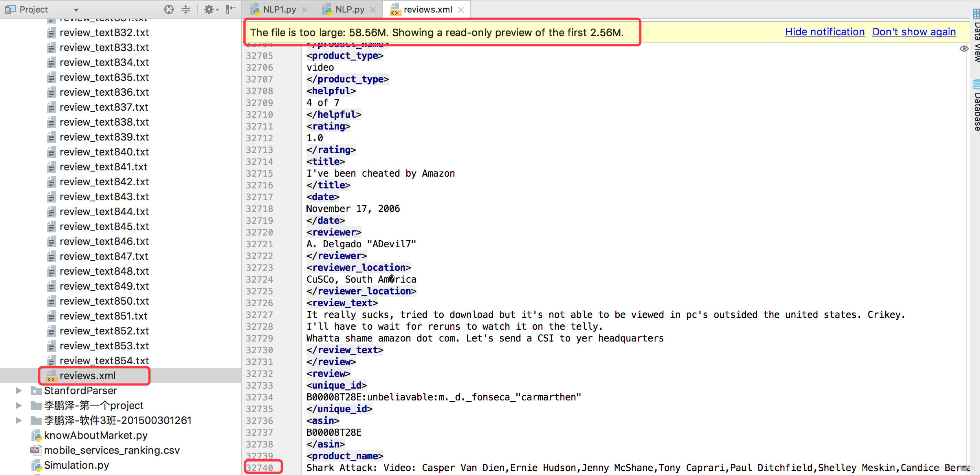This screenshot has height=475, width=980.
Task: Click the 'November 17, 2006' date line
Action: pos(353,209)
